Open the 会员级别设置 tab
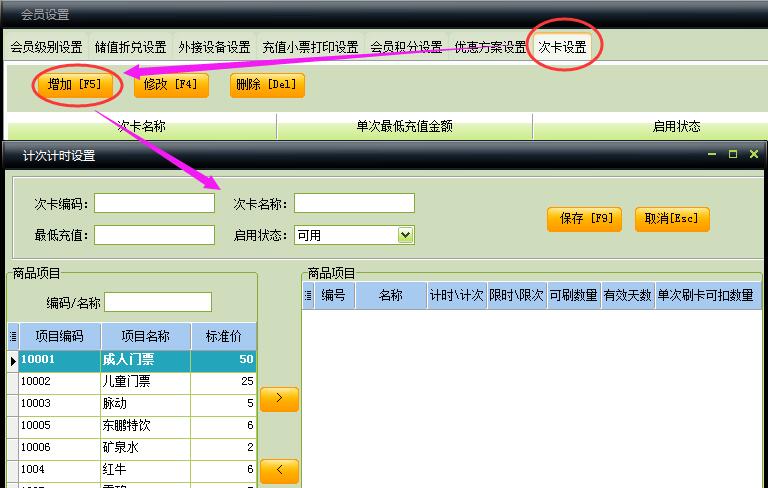 [x=47, y=47]
